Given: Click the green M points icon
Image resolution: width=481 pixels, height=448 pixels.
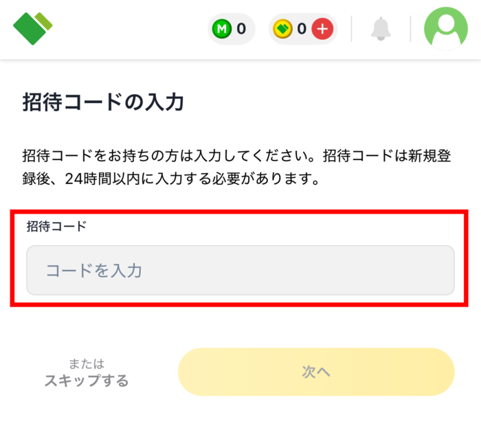Looking at the screenshot, I should (221, 29).
